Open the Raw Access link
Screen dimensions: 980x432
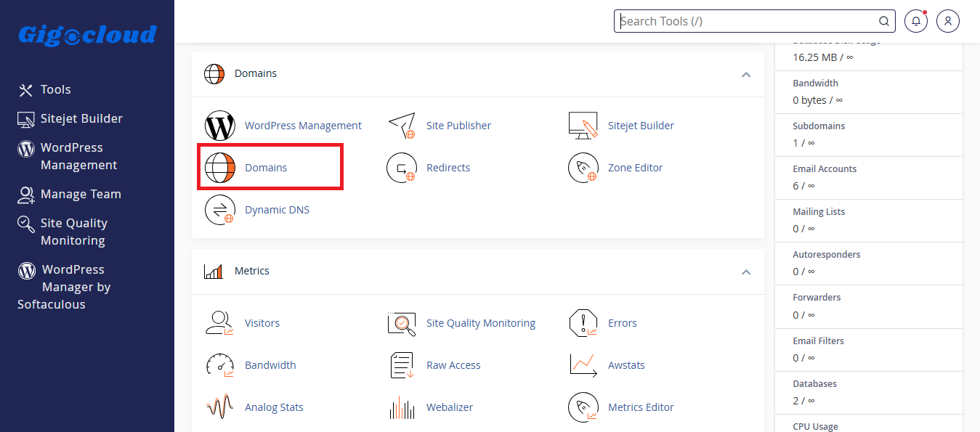click(x=453, y=365)
